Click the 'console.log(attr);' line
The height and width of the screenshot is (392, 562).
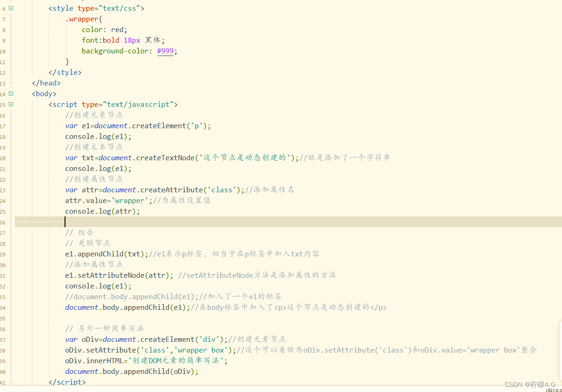103,211
